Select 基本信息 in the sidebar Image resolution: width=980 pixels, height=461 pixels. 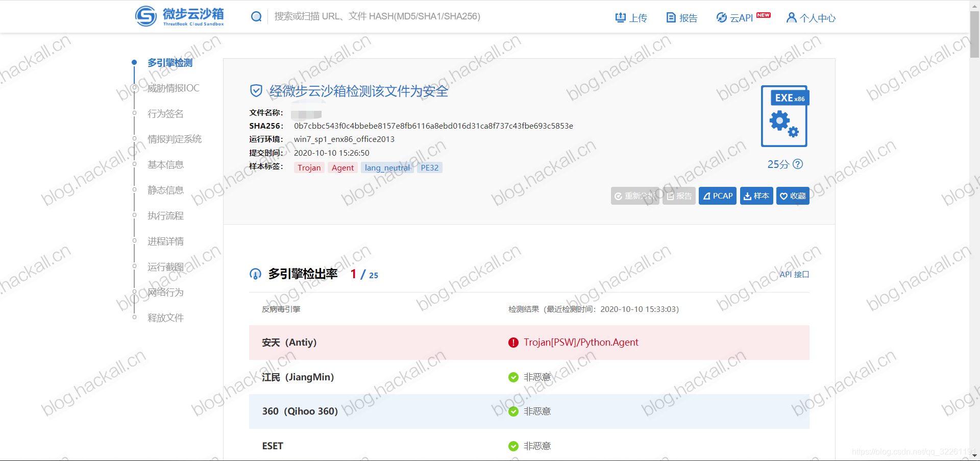165,165
